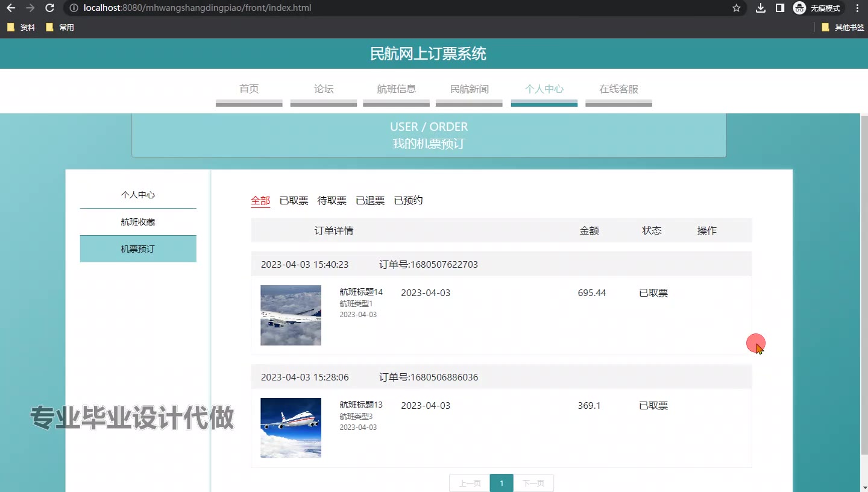Reload the page with refresh icon
The image size is (868, 492).
(x=50, y=8)
